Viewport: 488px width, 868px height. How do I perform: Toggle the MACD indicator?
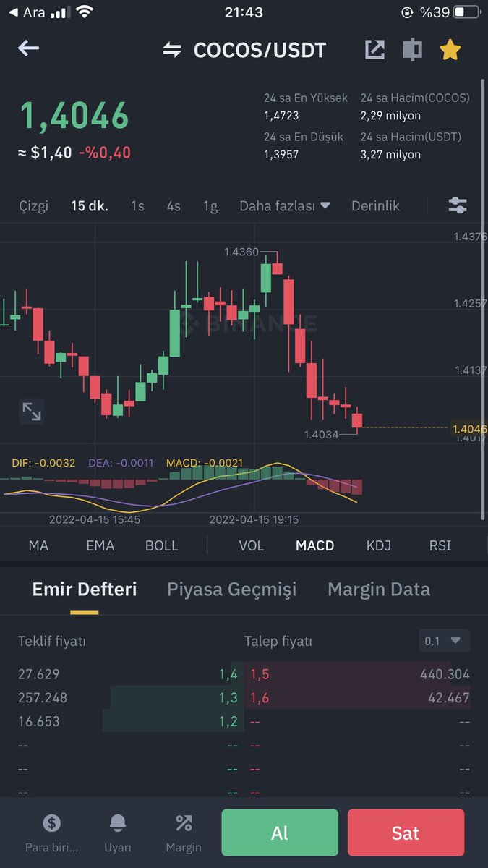point(315,545)
